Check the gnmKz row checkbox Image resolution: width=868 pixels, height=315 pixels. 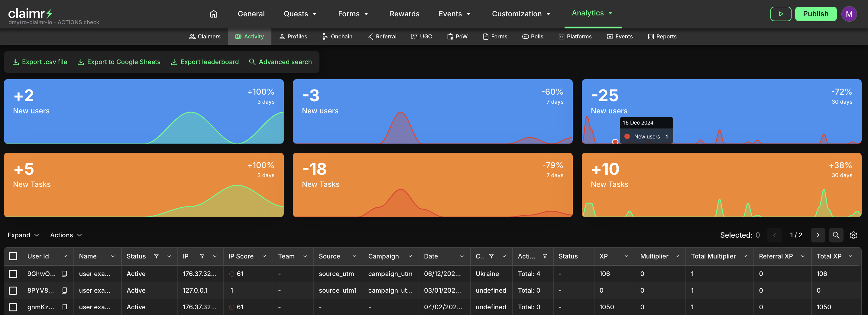(13, 307)
